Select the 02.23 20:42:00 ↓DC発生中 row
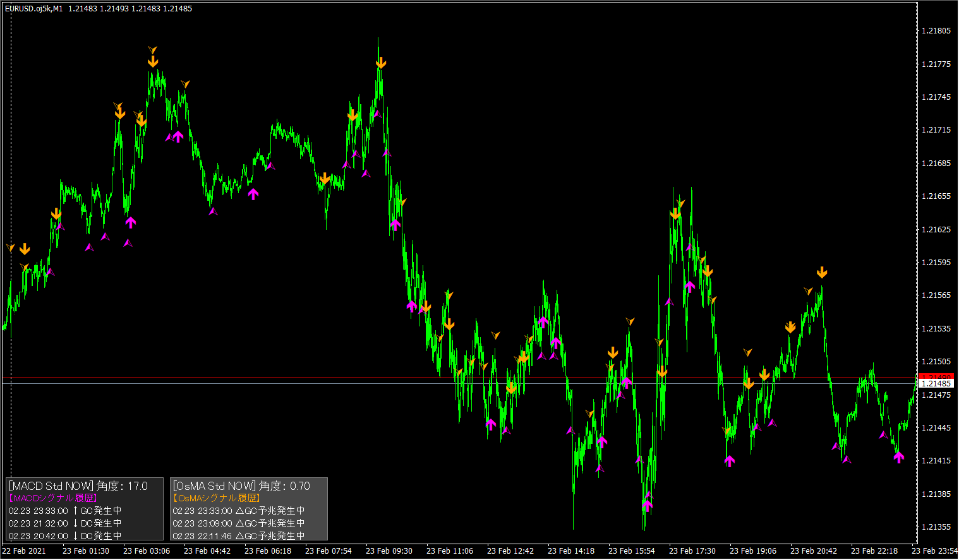This screenshot has width=959, height=560. [65, 536]
